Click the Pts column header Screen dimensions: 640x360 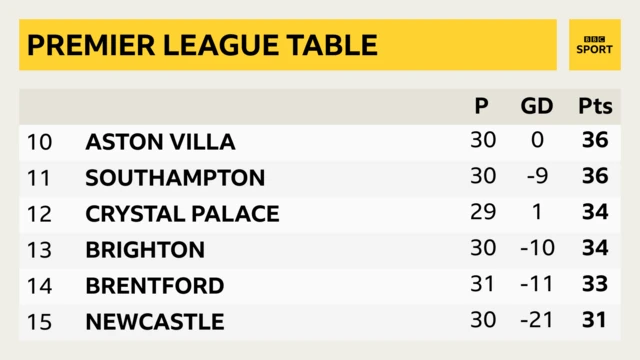coord(596,106)
